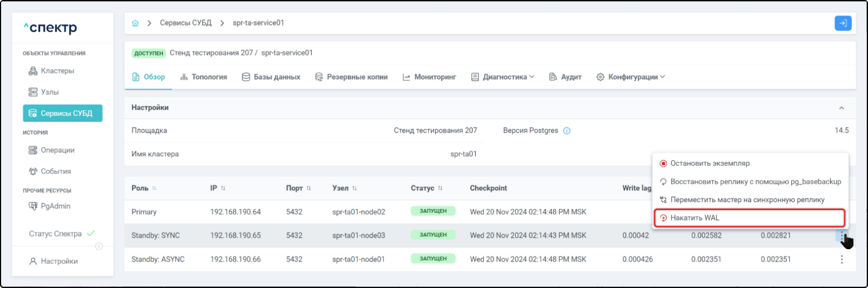Collapse the left sidebar with the arrow toggle
Viewport: 868px width, 288px height.
99,246
